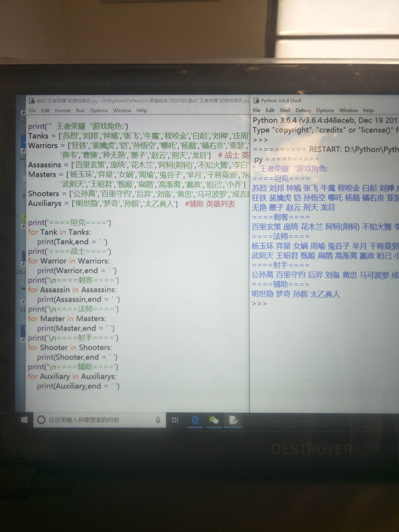Click code line print('\n====法师====')
This screenshot has height=532, width=399.
(73, 309)
